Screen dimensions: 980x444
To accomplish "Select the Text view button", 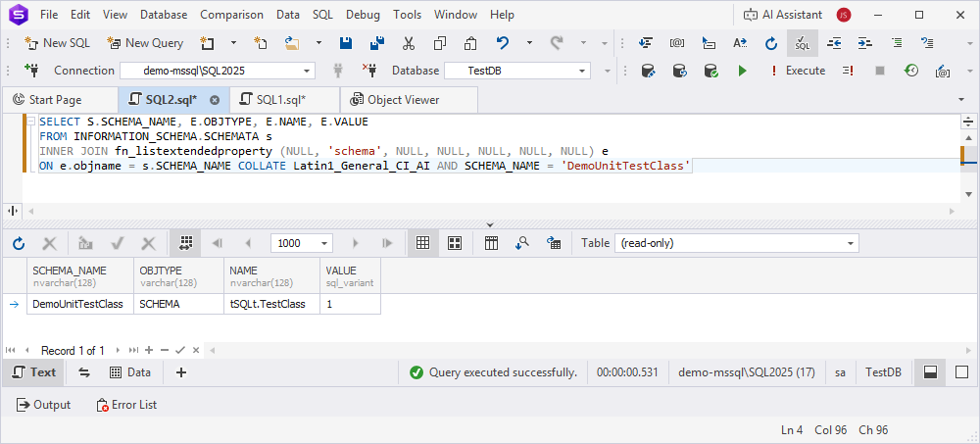I will (x=34, y=372).
